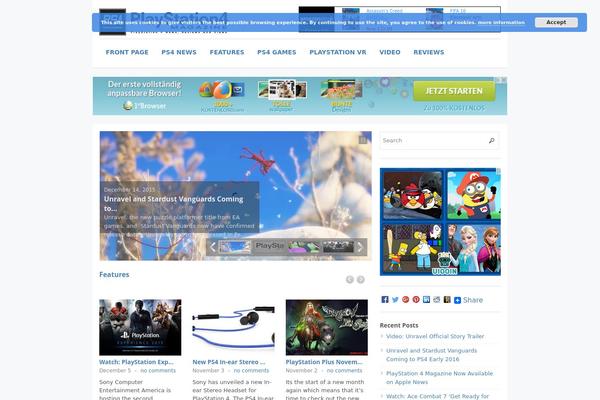Go to next Features carousel page
The image size is (600, 400).
360,279
